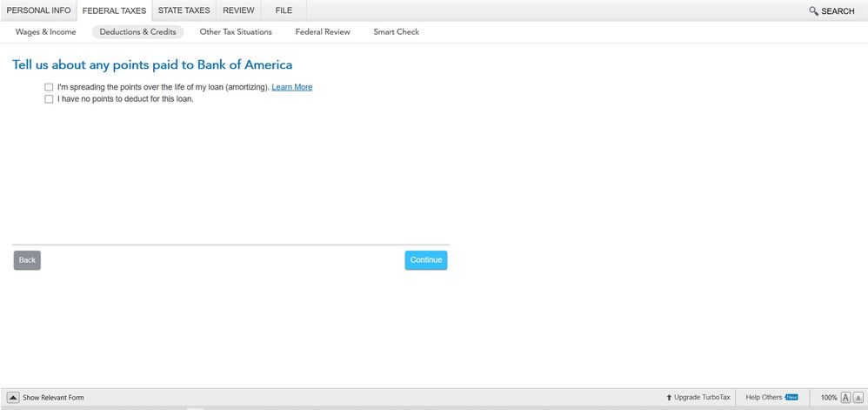Open the Personal Info tab
The image size is (868, 410).
coord(38,10)
